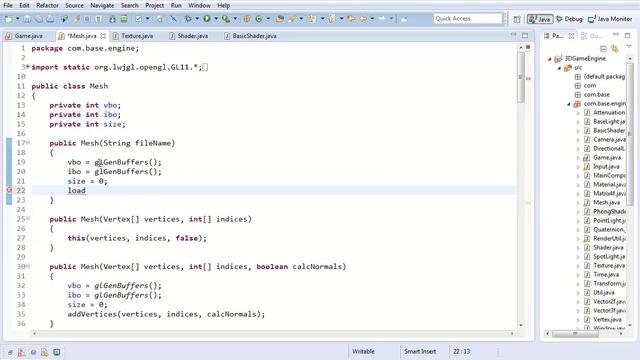
Task: Click the New file toolbar icon
Action: point(9,19)
